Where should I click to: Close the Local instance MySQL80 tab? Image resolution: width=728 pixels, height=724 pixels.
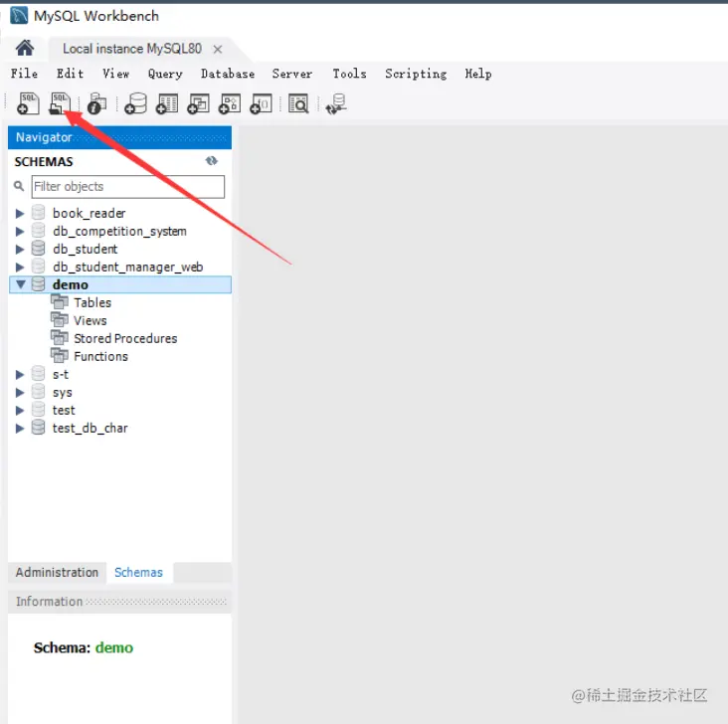click(x=217, y=49)
